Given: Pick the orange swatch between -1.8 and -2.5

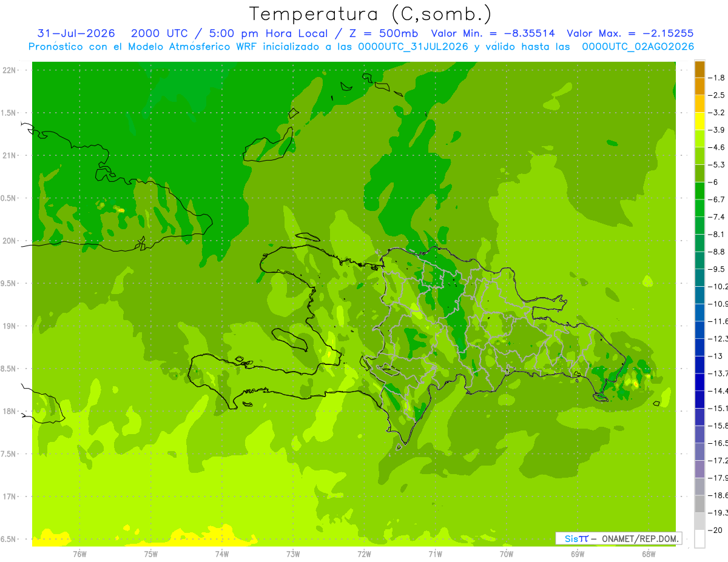Looking at the screenshot, I should (699, 86).
